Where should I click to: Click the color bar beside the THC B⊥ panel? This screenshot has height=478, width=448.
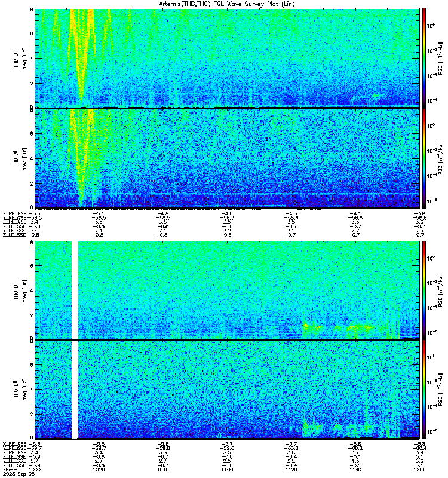coord(424,290)
